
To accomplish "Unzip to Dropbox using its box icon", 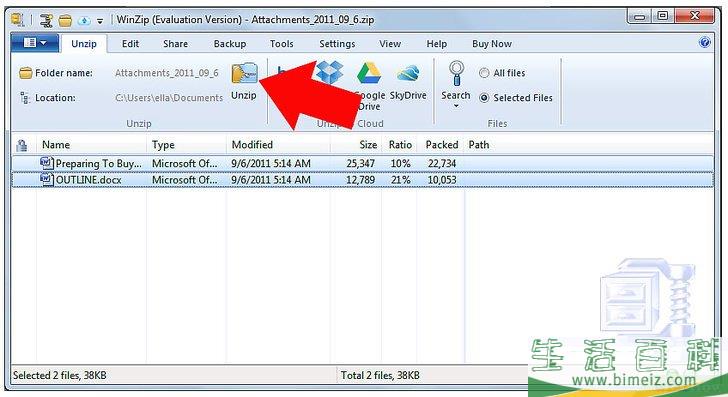I will click(x=330, y=72).
